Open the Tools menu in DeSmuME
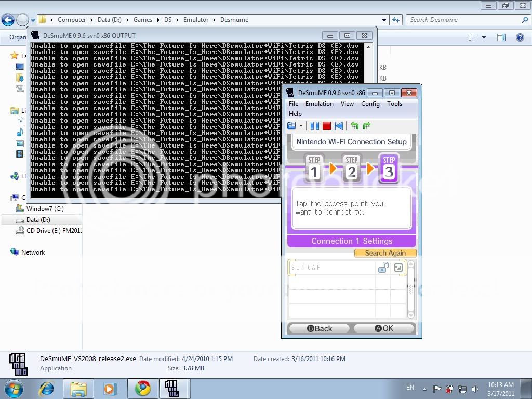This screenshot has width=532, height=399. (x=394, y=104)
